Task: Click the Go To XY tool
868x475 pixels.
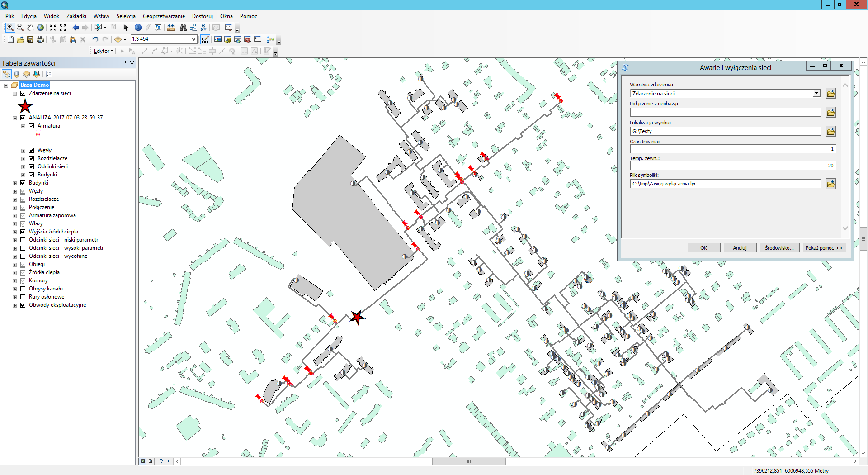Action: (x=203, y=28)
